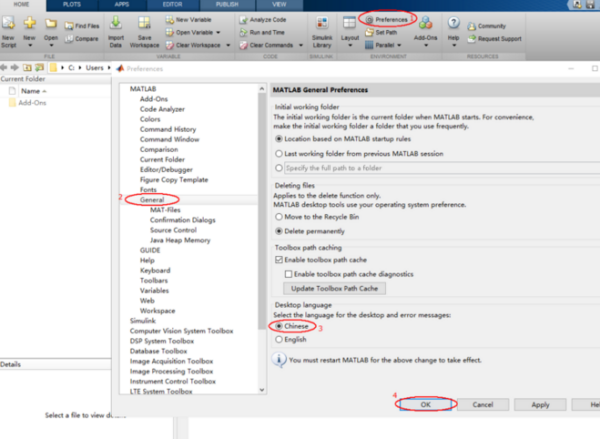Click Clear Workspace in the toolstrip
The height and width of the screenshot is (439, 600).
coord(193,45)
